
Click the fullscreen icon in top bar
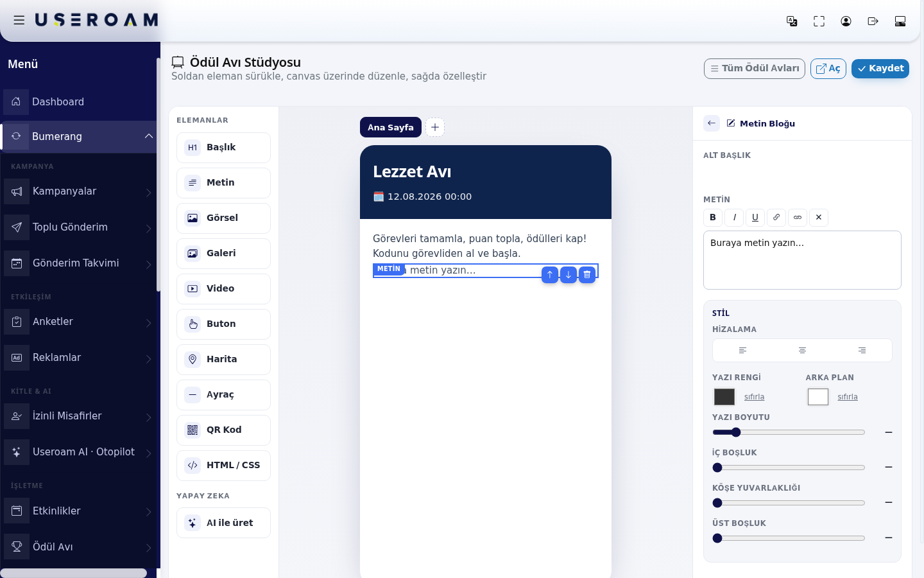coord(819,21)
